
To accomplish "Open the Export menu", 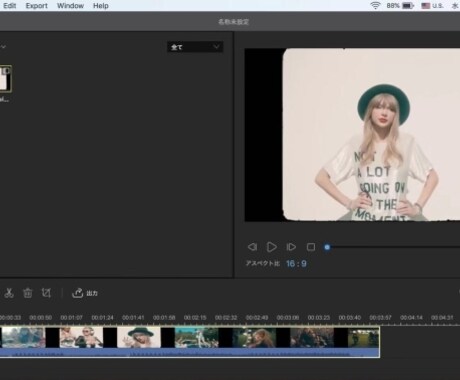I will click(37, 6).
